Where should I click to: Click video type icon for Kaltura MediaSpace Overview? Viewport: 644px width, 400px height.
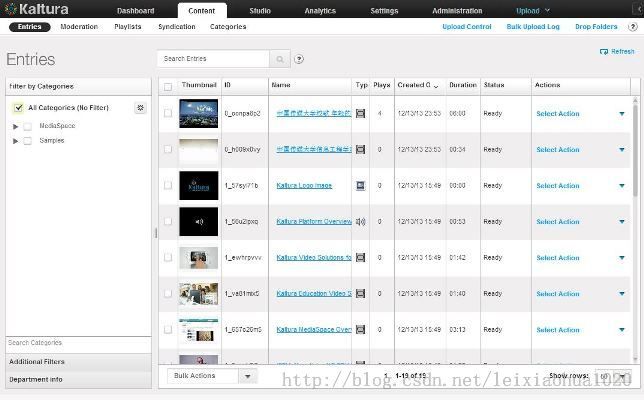(x=360, y=329)
